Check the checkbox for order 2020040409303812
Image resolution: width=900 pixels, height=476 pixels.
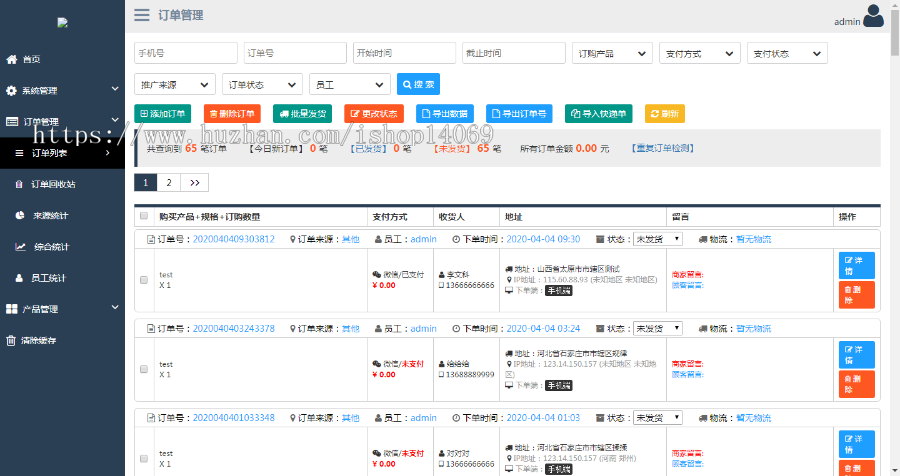point(144,280)
